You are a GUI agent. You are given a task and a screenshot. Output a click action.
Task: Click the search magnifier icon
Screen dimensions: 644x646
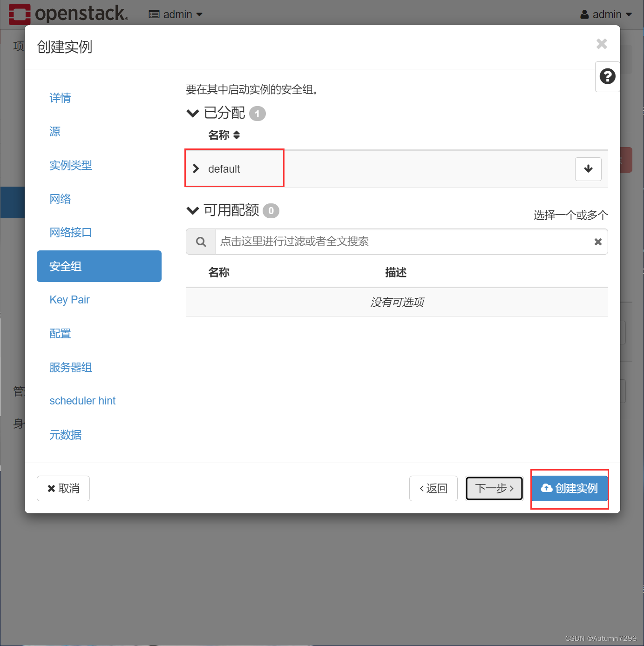(x=201, y=242)
